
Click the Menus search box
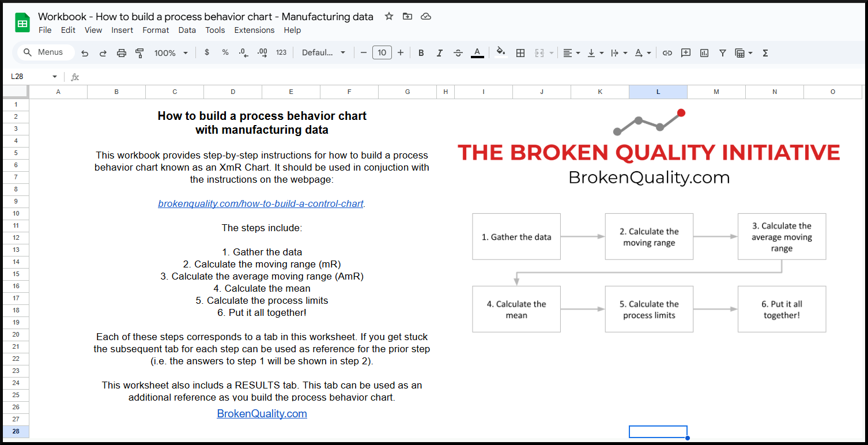46,52
